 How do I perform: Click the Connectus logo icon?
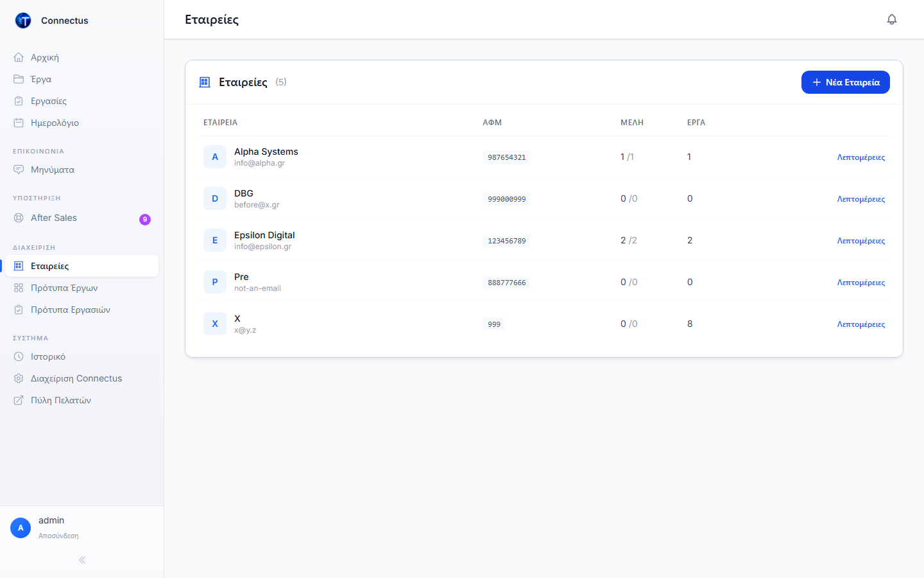23,21
